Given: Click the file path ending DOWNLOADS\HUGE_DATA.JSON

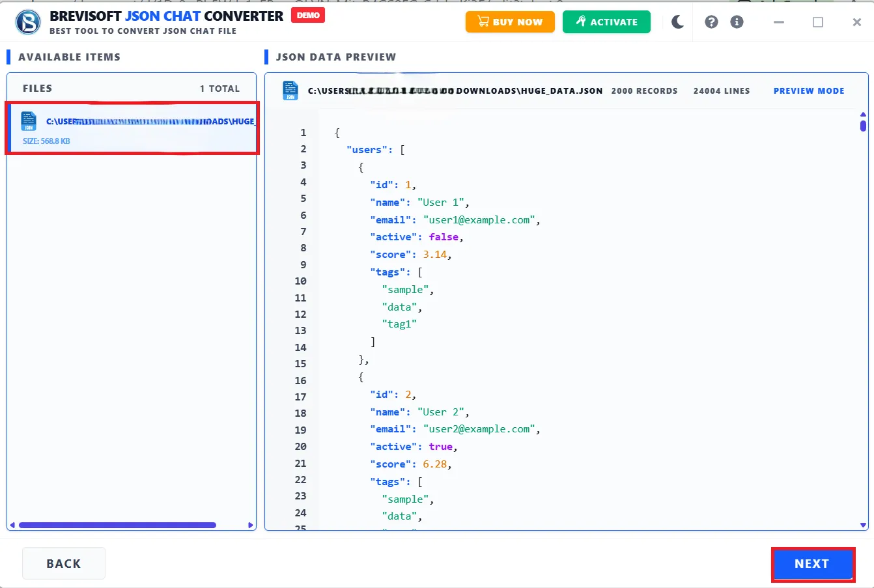Looking at the screenshot, I should click(455, 91).
